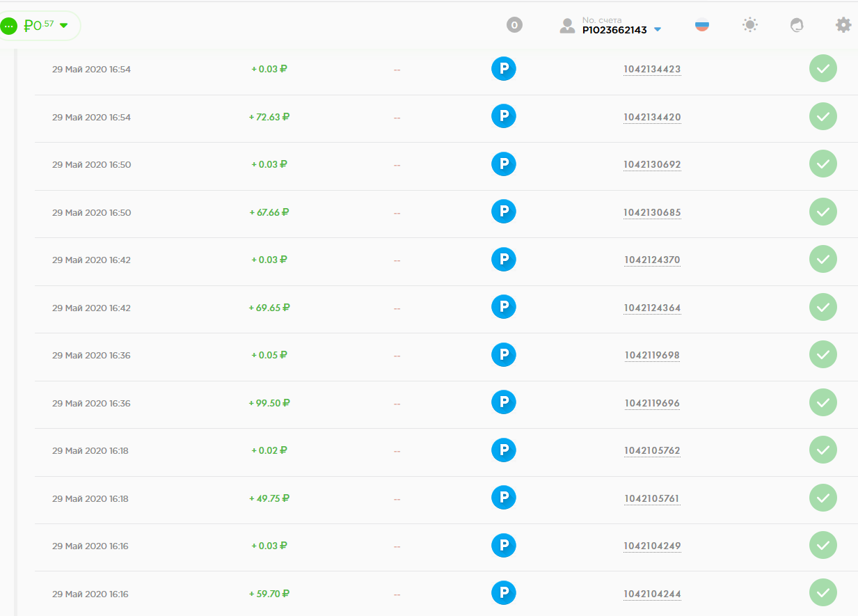Viewport: 858px width, 616px height.
Task: Open the ₽0.57 balance dropdown
Action: [40, 26]
